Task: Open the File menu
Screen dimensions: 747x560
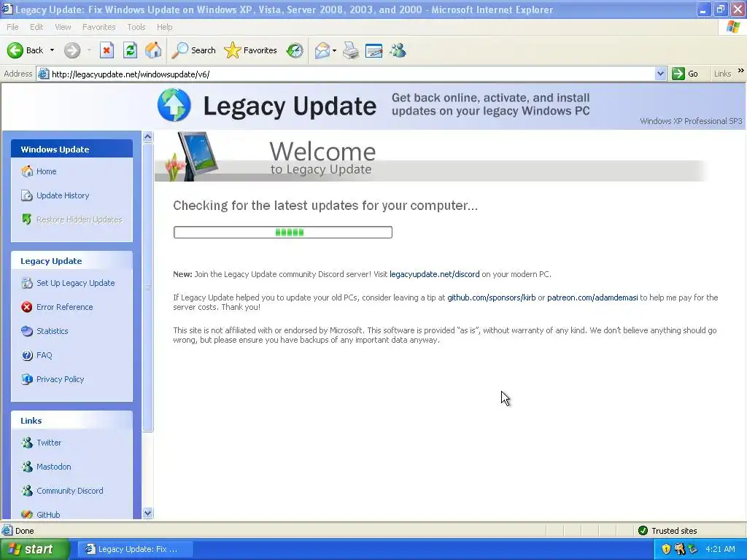Action: pos(13,27)
